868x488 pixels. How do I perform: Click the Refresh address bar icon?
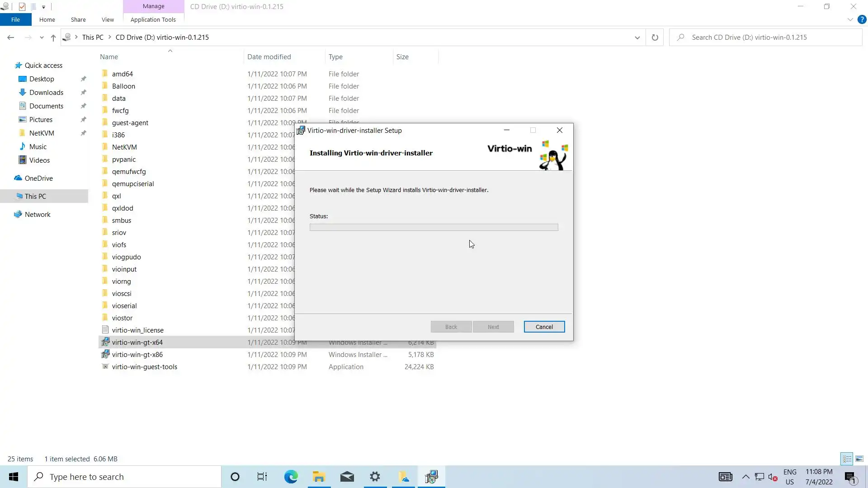click(x=655, y=38)
